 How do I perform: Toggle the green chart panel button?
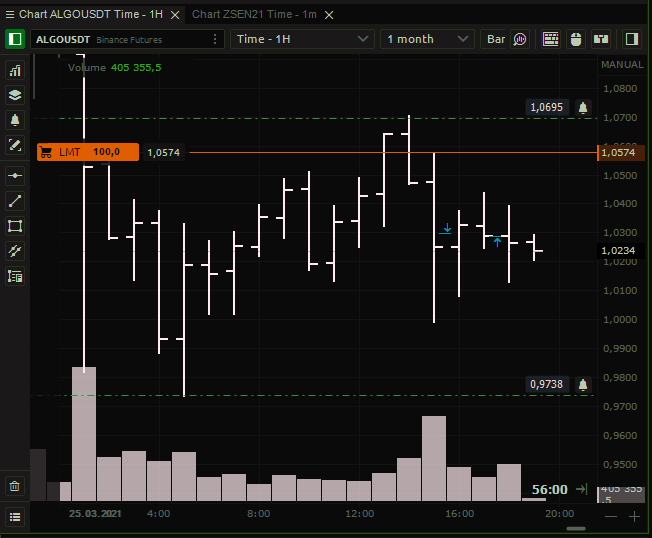click(x=16, y=39)
